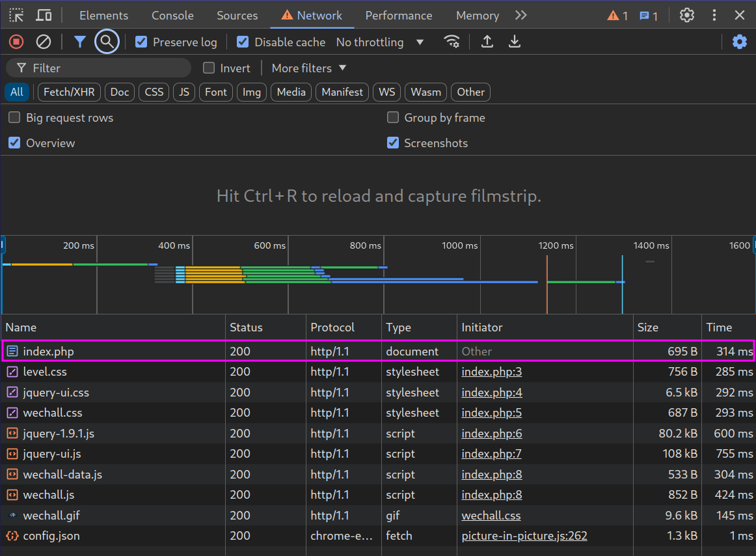The image size is (756, 556).
Task: Export HAR with download arrow
Action: click(x=515, y=42)
